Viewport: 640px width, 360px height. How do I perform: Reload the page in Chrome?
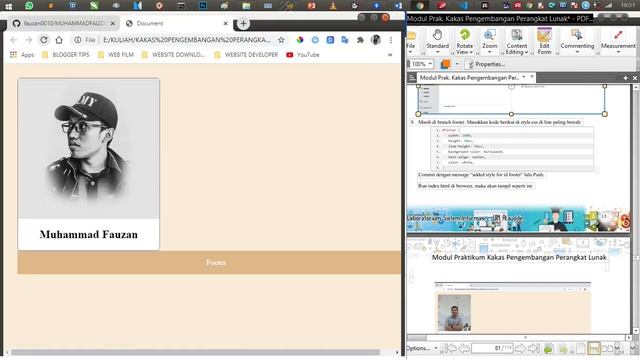click(44, 40)
